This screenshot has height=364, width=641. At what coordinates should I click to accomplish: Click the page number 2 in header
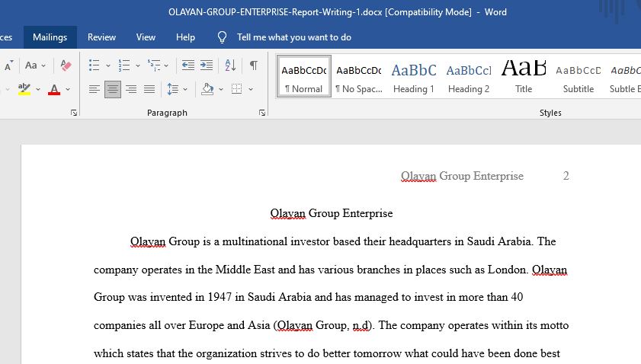566,176
